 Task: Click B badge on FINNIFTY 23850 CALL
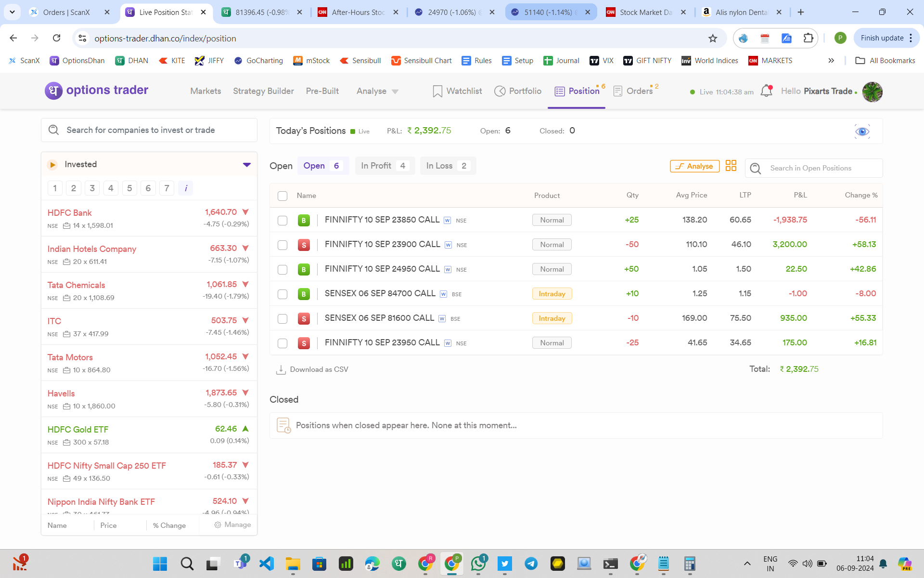coord(304,220)
